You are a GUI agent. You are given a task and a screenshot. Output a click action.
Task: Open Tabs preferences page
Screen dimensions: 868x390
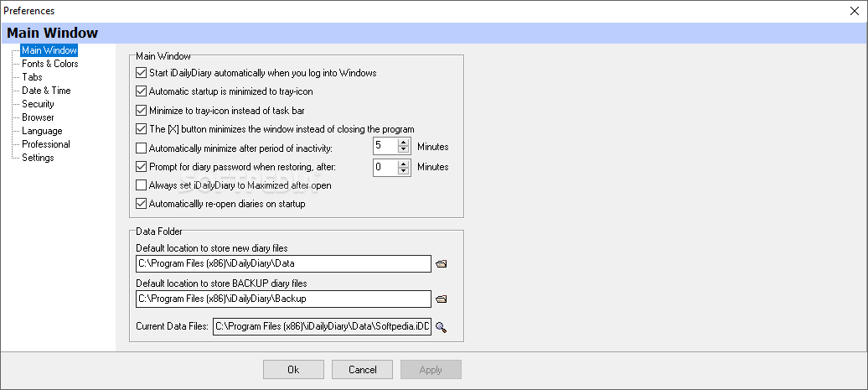pos(32,77)
